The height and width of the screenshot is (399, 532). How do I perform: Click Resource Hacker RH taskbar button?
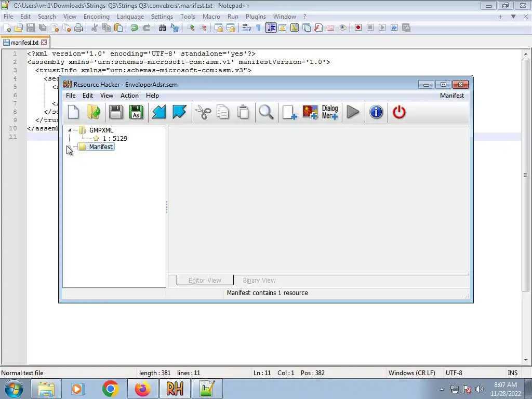(175, 389)
